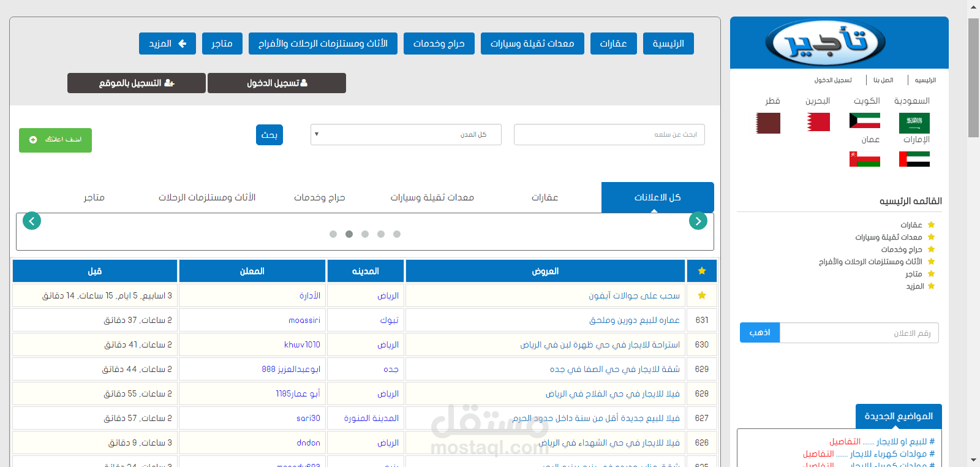Click small الرئيسيه link under logo
980x467 pixels.
925,80
